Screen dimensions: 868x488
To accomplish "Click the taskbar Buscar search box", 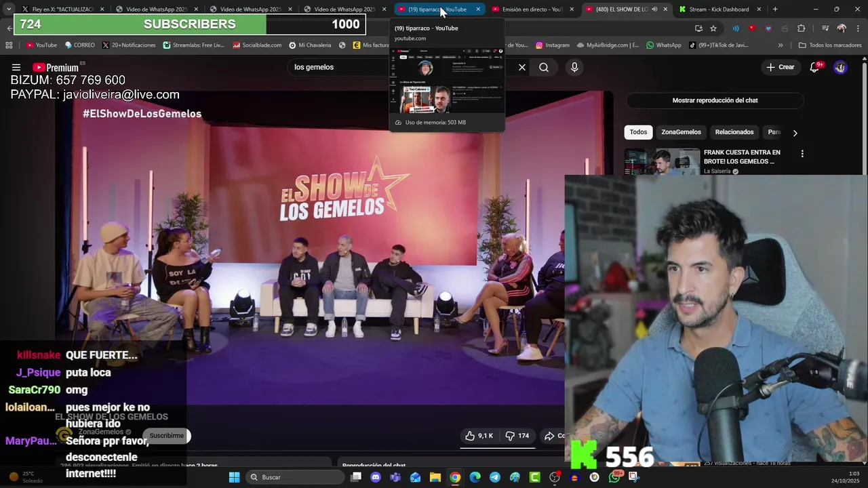I will (x=294, y=477).
